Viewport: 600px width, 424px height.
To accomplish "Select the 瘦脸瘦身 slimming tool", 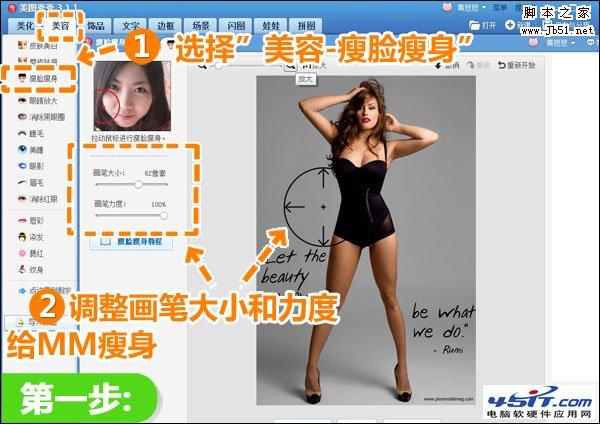I will tap(38, 78).
